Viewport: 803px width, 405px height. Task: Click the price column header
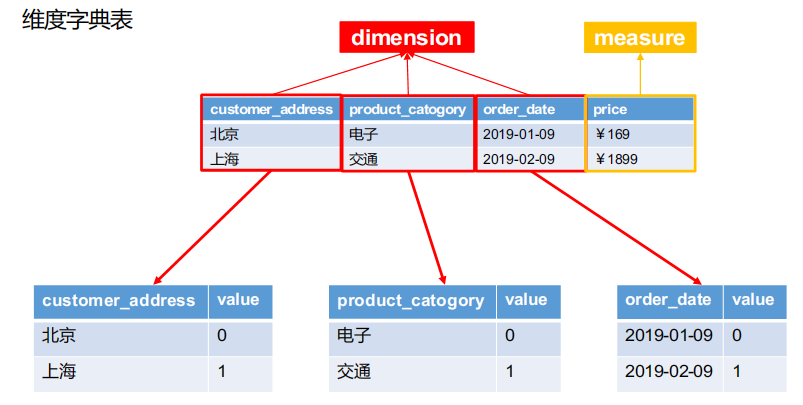tap(640, 109)
